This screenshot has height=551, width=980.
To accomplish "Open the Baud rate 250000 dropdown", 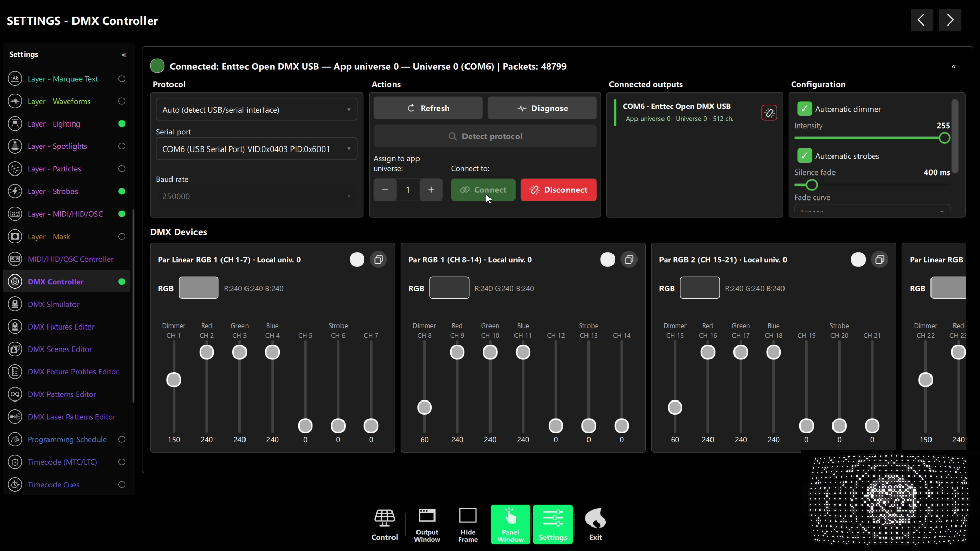I will click(x=256, y=196).
